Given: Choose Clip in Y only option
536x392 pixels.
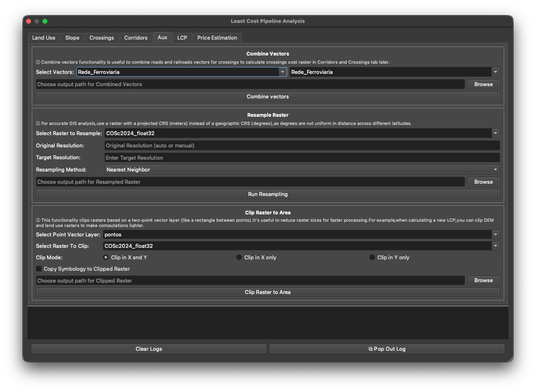Looking at the screenshot, I should tap(389, 257).
